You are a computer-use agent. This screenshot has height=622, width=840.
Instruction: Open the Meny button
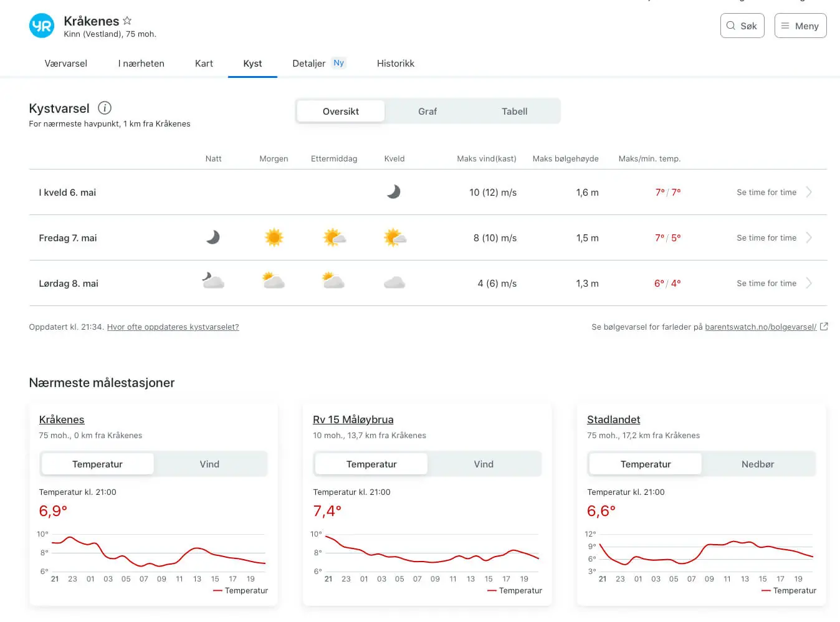click(x=800, y=26)
